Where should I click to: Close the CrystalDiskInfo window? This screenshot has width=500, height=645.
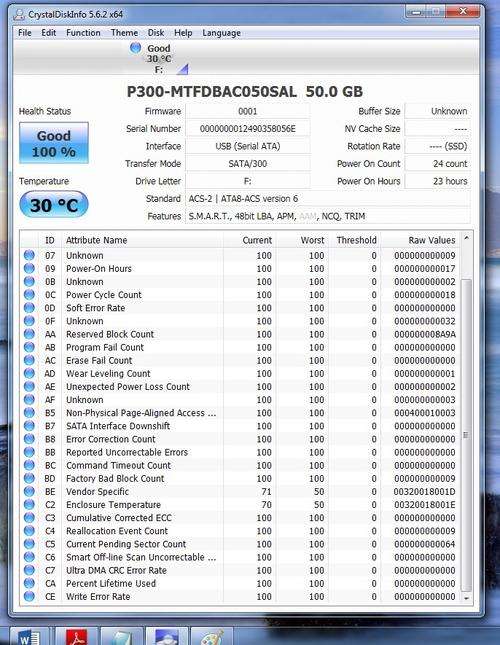[x=463, y=12]
